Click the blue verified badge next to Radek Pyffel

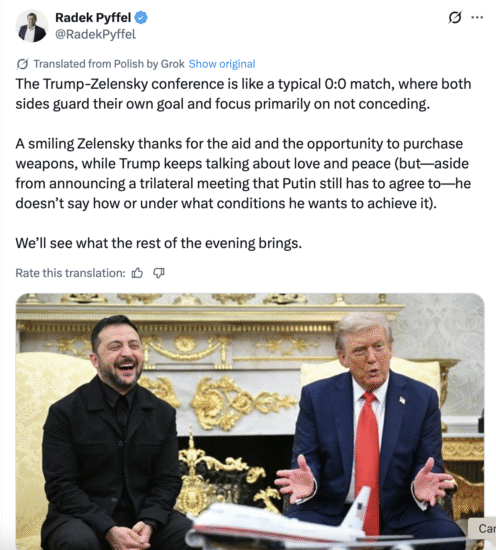[141, 18]
